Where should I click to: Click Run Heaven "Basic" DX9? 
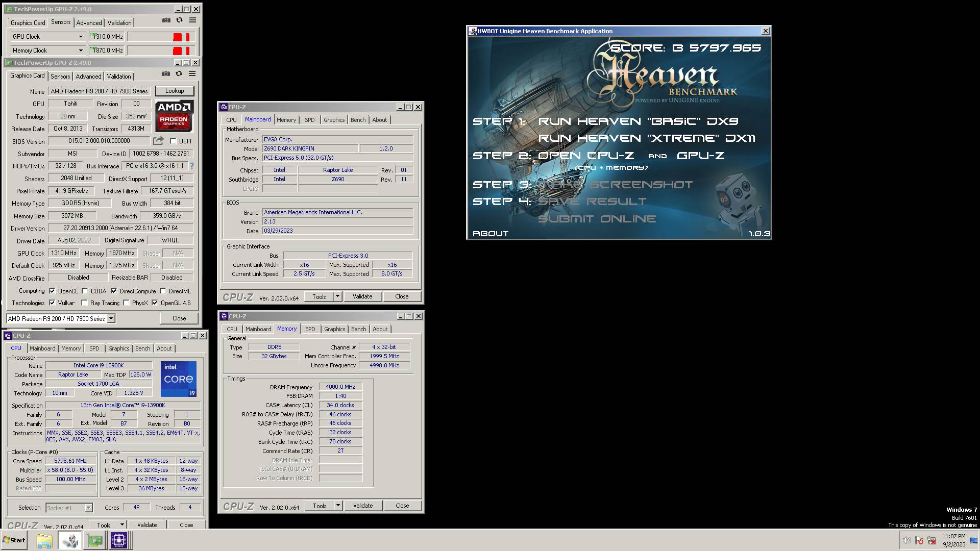(638, 121)
